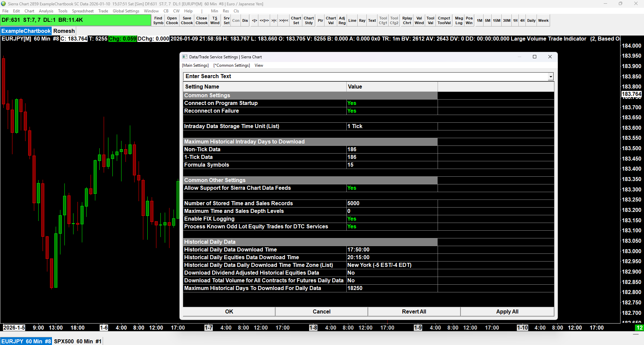Click the Find Symbol toolbar button
This screenshot has height=345, width=644.
pyautogui.click(x=158, y=20)
